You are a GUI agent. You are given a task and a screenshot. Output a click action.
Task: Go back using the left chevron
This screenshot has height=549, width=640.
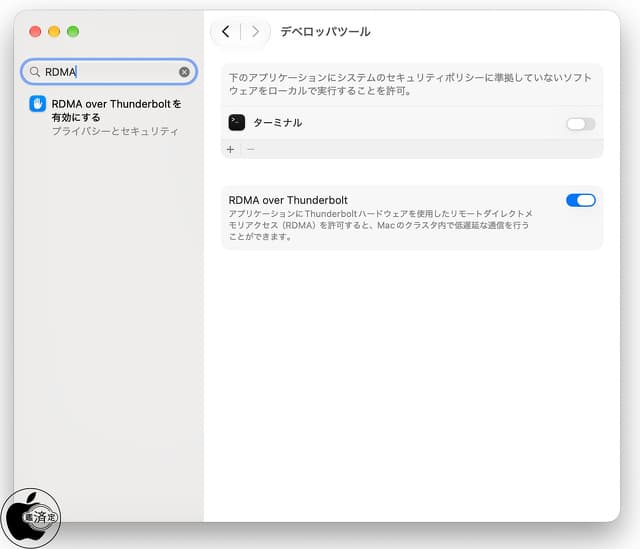coord(226,31)
